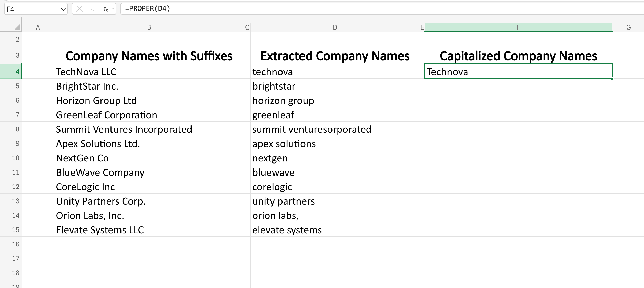Select the Extracted Company Names header cell
644x288 pixels.
335,55
